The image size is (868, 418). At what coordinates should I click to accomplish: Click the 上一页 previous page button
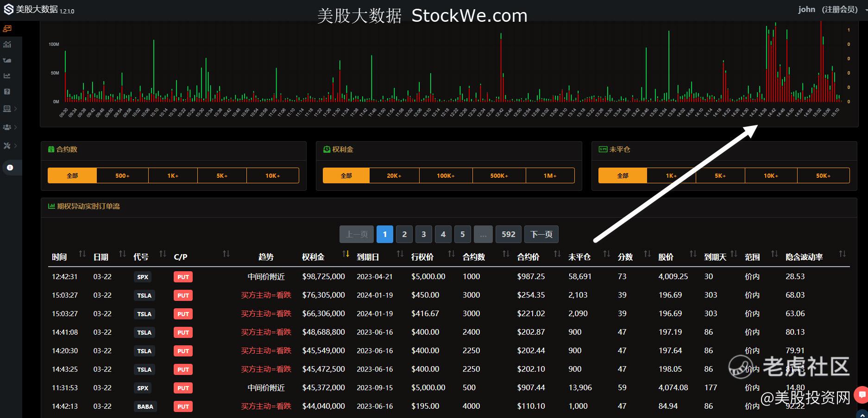[x=357, y=234]
